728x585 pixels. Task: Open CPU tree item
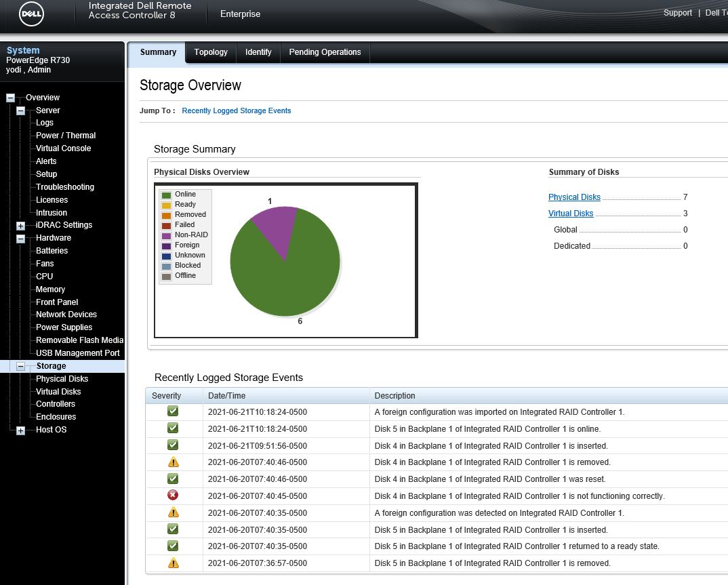point(45,277)
